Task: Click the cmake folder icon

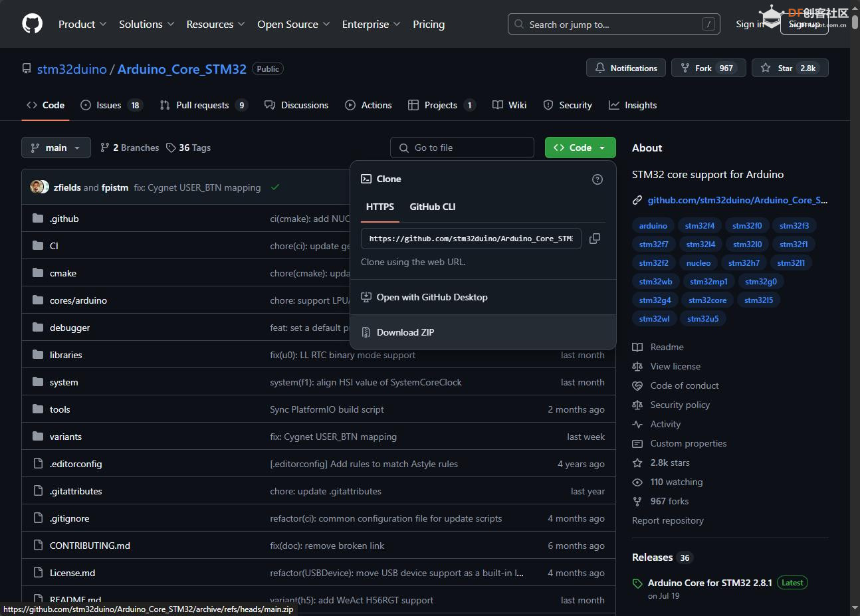Action: [38, 273]
